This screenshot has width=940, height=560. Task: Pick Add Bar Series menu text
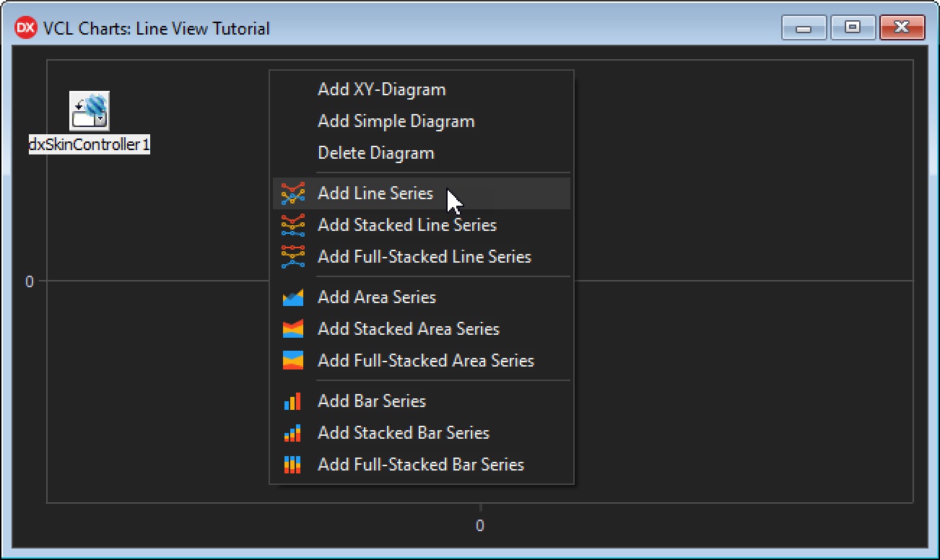[x=371, y=401]
